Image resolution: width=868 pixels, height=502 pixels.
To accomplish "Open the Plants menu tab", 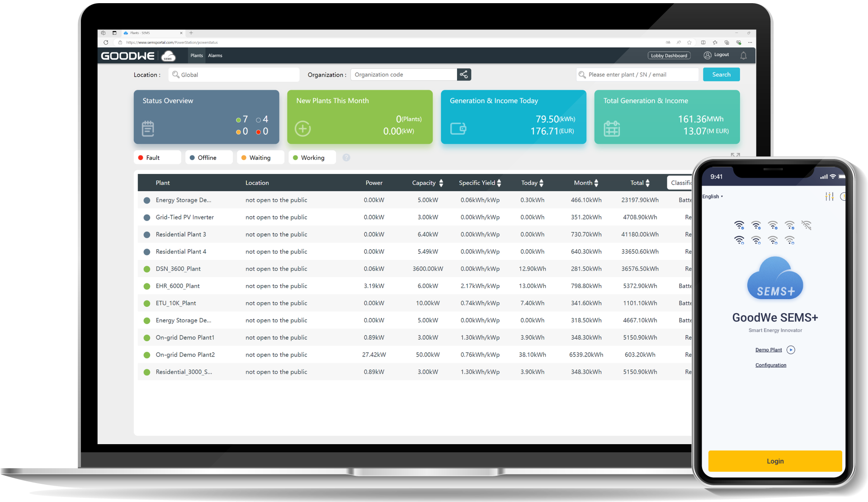I will pos(196,56).
